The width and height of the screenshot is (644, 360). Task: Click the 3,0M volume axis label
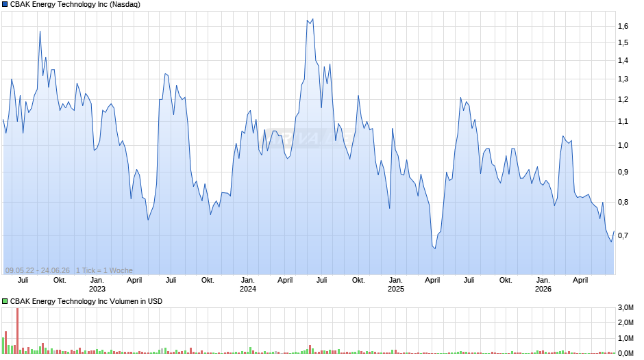click(626, 308)
